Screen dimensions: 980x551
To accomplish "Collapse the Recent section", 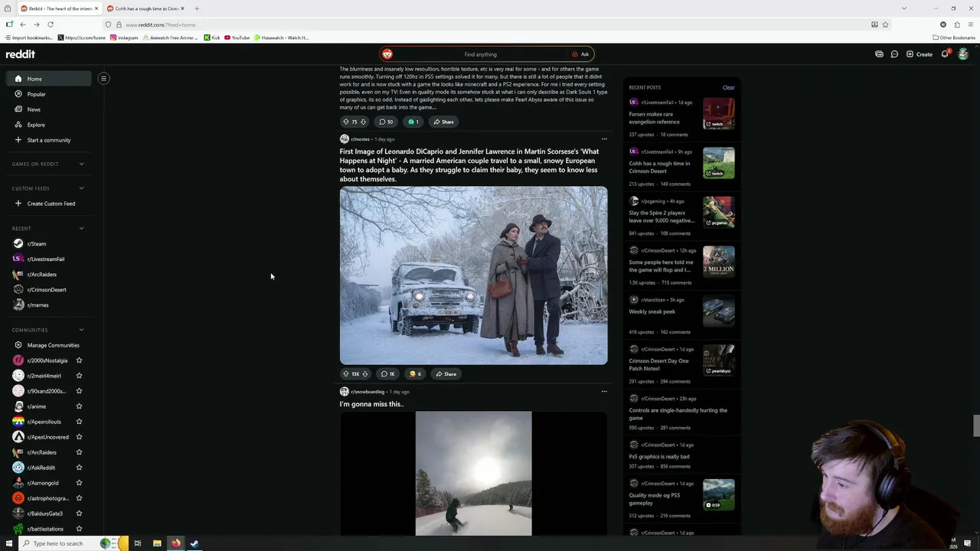I will pyautogui.click(x=81, y=228).
